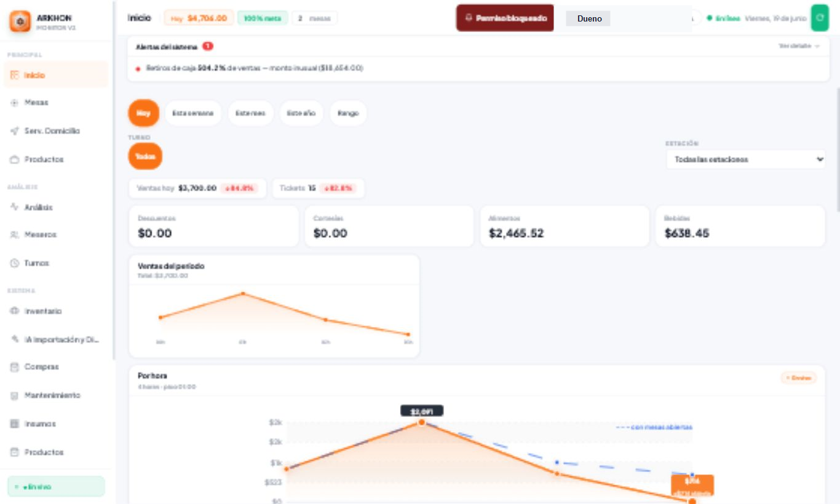
Task: Open IA Importación y Di… entry
Action: pos(57,339)
